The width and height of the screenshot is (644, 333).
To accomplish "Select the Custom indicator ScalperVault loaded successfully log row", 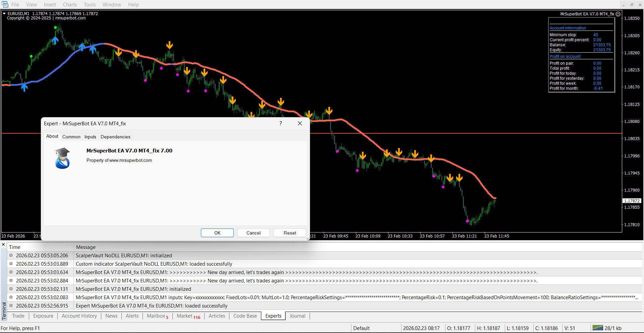I will [x=154, y=264].
